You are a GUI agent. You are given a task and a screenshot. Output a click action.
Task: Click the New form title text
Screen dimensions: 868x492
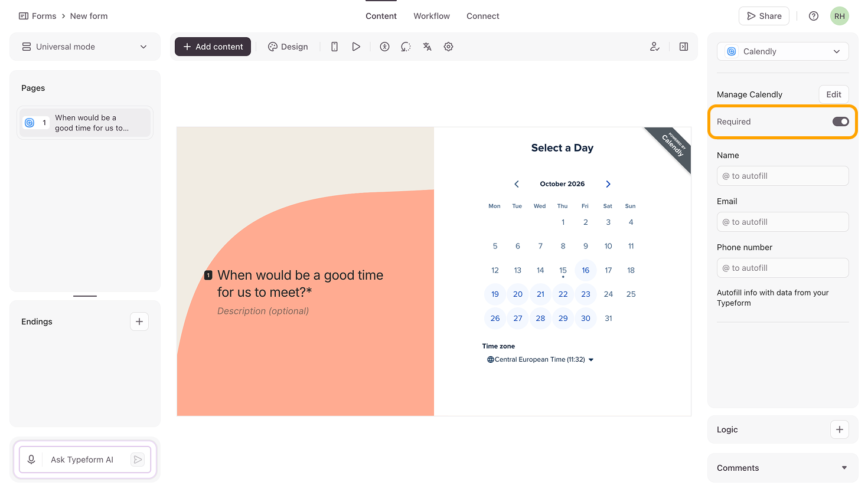[x=89, y=16]
